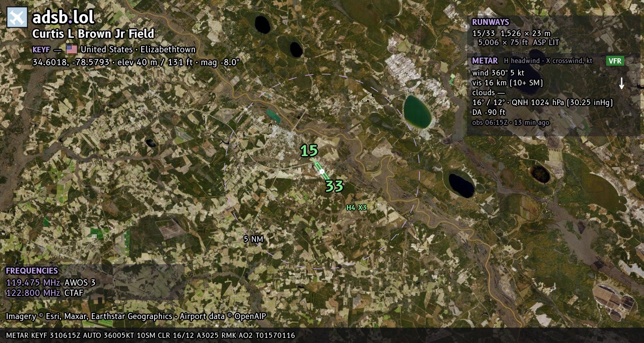644x343 pixels.
Task: Click the Curtis L Brown Jr Field heading
Action: tap(93, 34)
